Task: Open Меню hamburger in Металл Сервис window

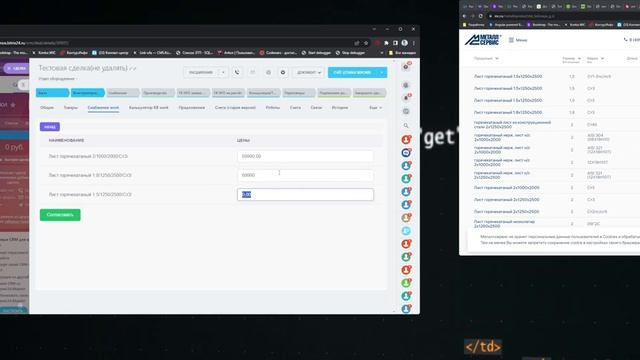Action: (x=518, y=40)
